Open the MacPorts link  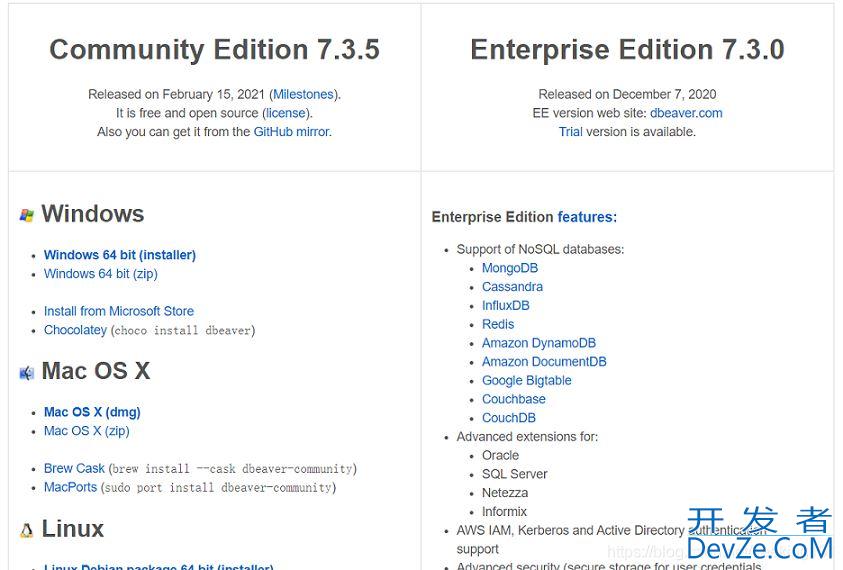point(70,487)
